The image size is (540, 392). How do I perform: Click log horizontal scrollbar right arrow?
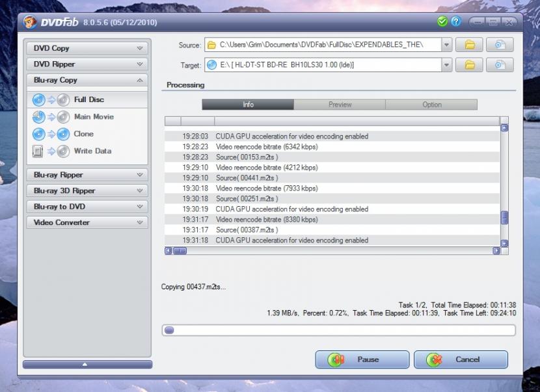[496, 250]
